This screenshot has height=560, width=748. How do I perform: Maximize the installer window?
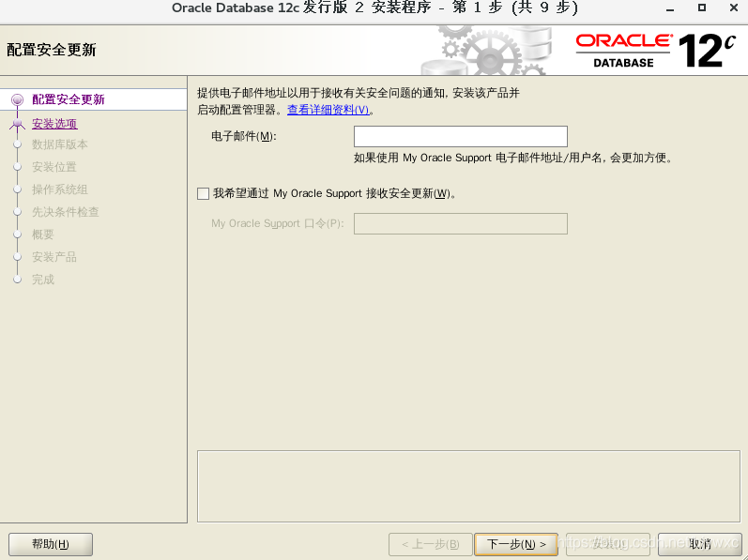click(x=702, y=8)
